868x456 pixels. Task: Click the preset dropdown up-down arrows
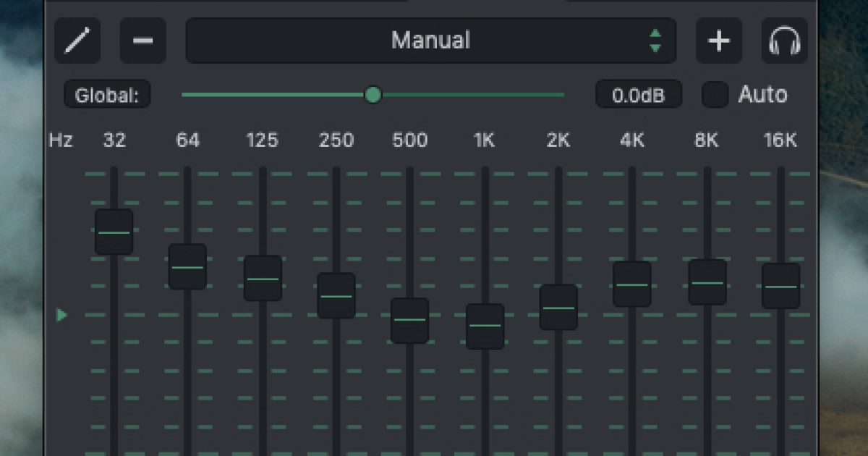tap(655, 41)
